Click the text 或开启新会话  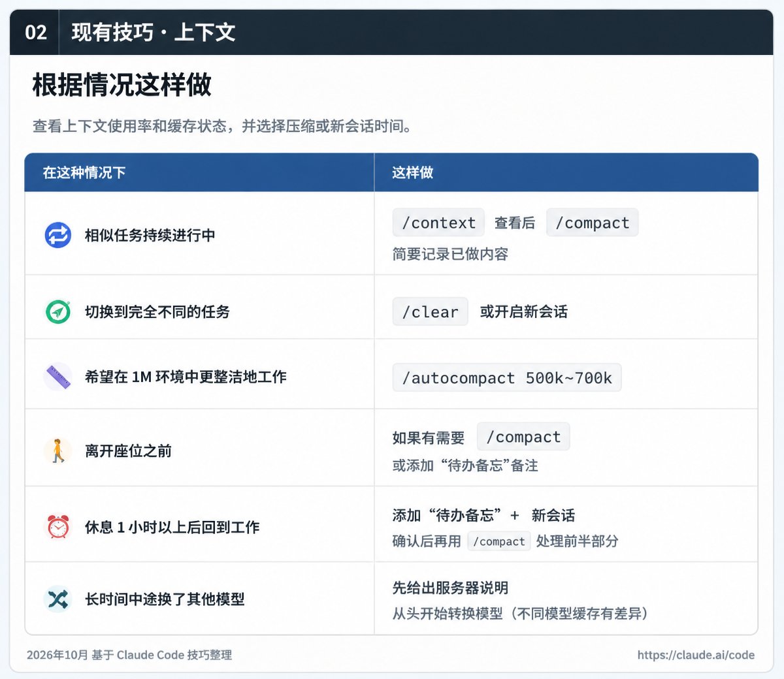tap(524, 312)
